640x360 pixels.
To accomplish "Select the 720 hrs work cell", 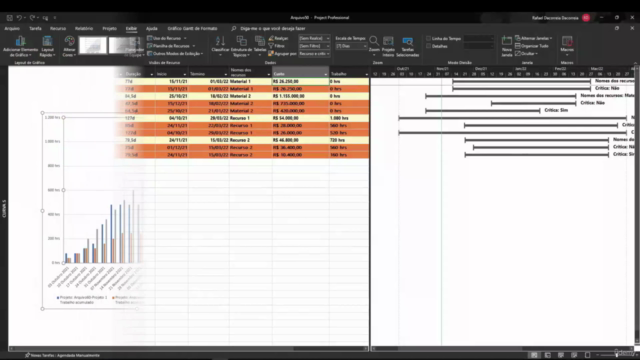I will tap(349, 140).
